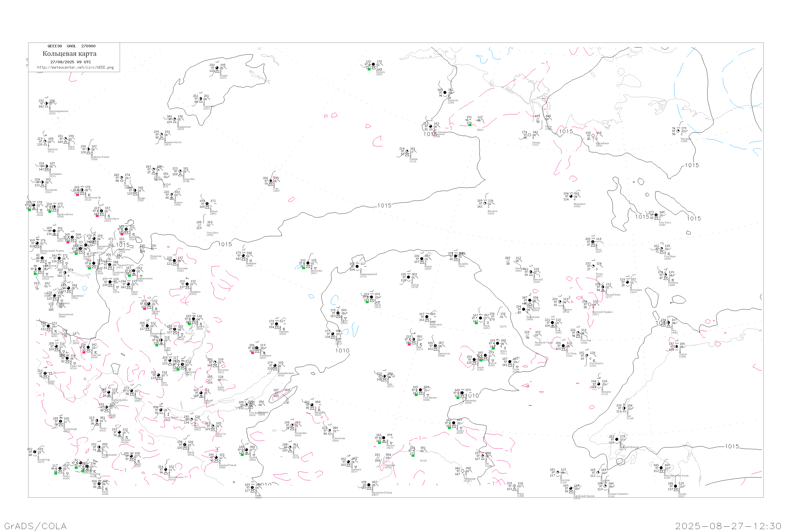
Task: Click the Игарка station cloud-cover circle
Action: 217,68
